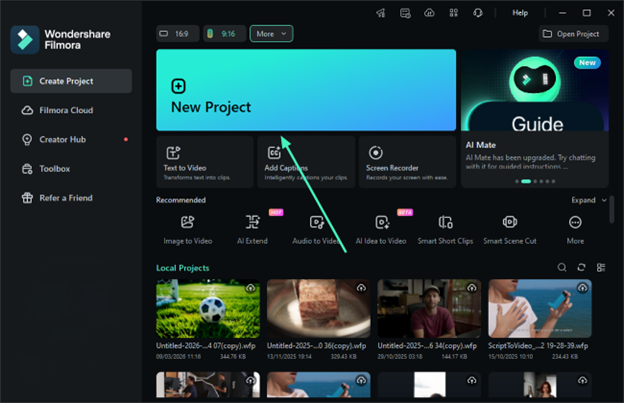Click the New Project button

(305, 90)
